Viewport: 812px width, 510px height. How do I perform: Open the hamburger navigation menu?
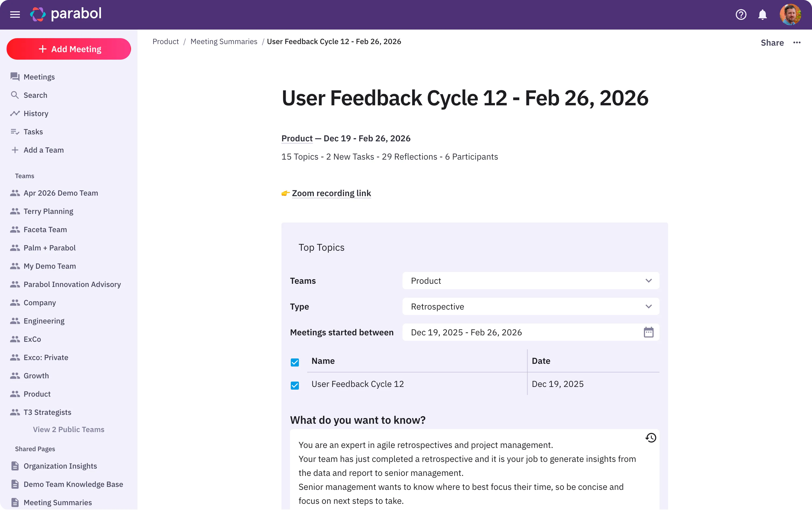[15, 15]
